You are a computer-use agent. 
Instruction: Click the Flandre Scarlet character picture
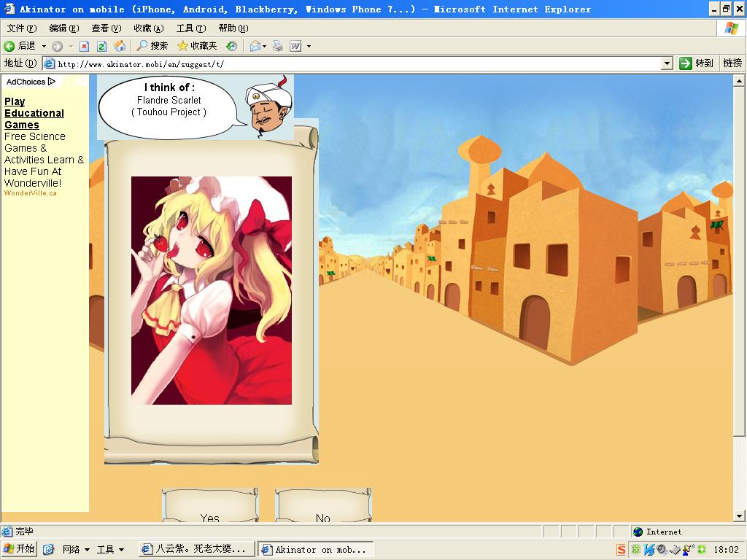click(212, 290)
